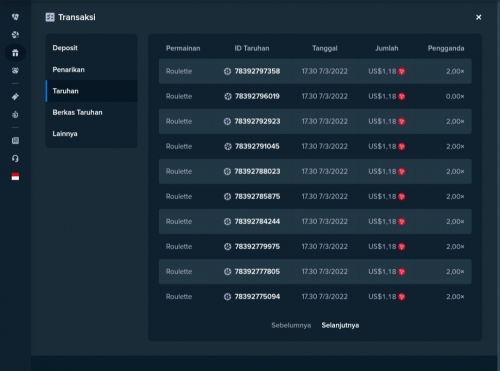This screenshot has width=500, height=371.
Task: Click the Jumlah column header
Action: click(387, 48)
